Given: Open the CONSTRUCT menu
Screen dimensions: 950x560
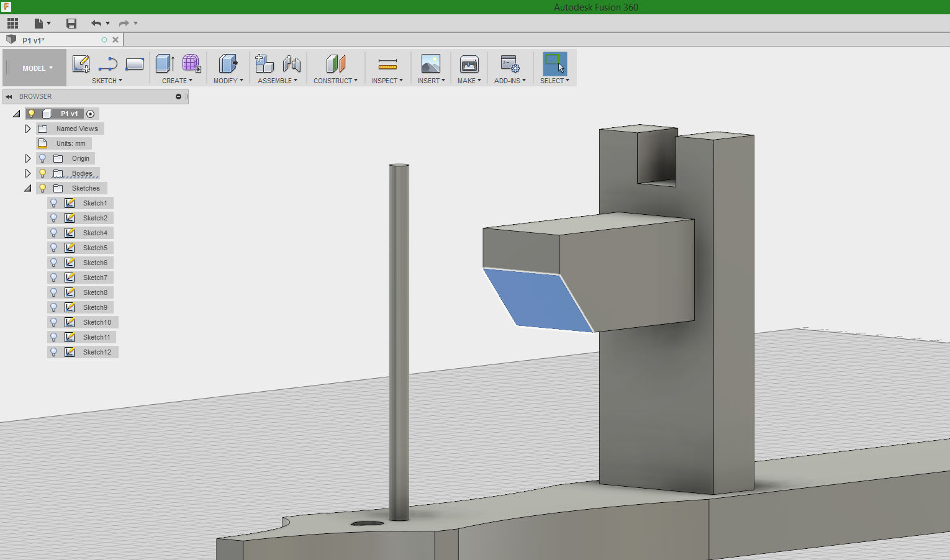Looking at the screenshot, I should 335,81.
